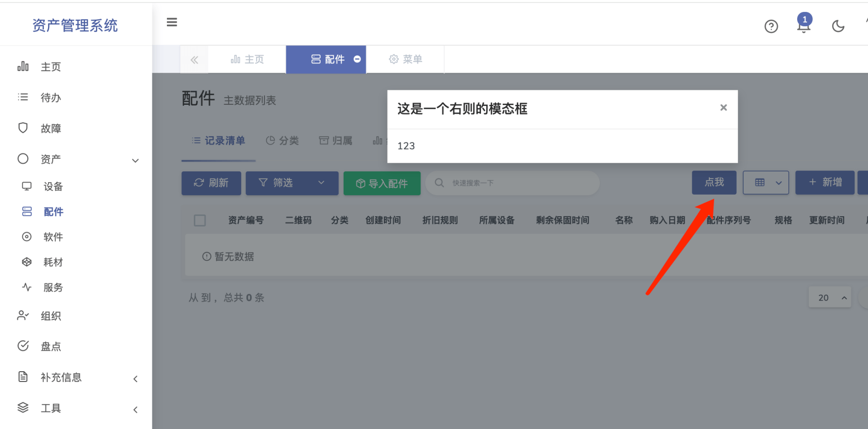Click the 剩余保固时间 column header

pyautogui.click(x=563, y=220)
